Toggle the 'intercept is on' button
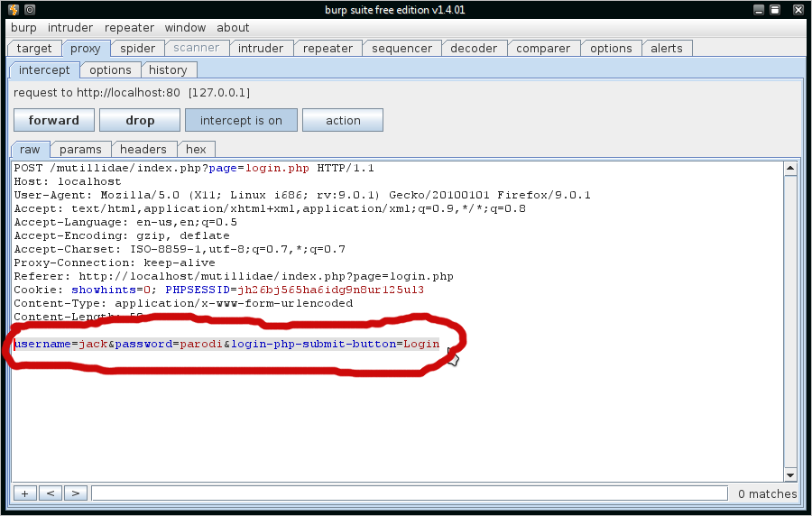Screen dimensions: 812x516 coord(241,120)
